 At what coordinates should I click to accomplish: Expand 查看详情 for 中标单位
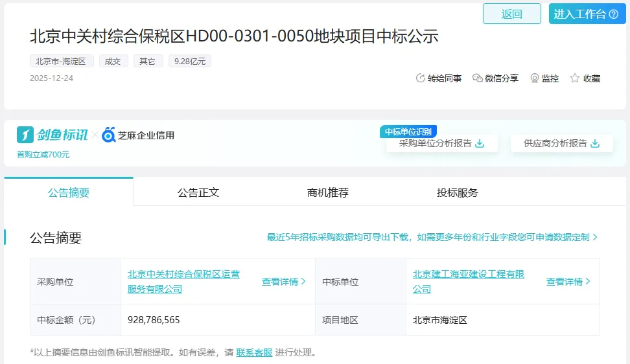(x=568, y=282)
